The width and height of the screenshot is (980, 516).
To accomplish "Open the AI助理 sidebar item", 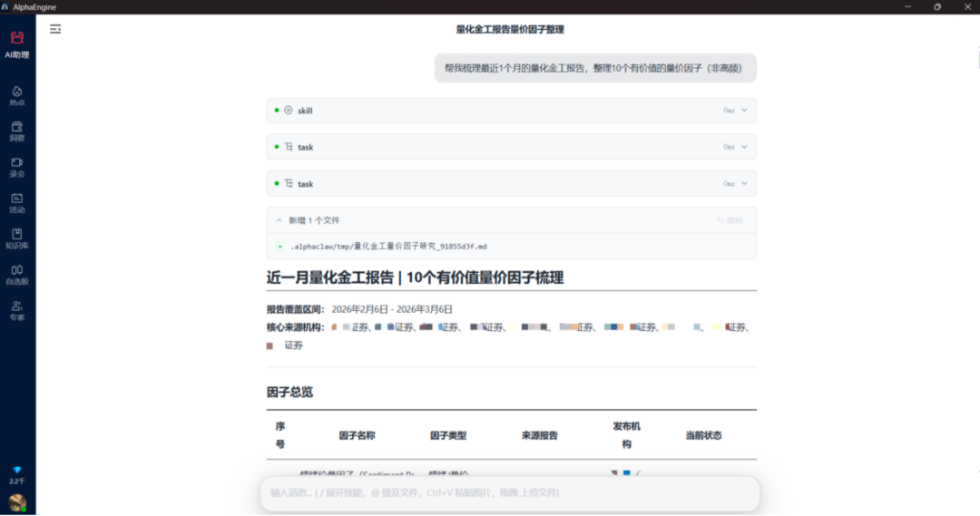I will click(17, 45).
